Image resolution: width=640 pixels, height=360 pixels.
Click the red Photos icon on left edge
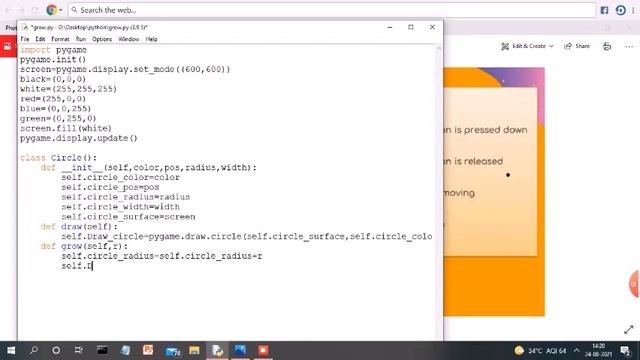(x=8, y=47)
